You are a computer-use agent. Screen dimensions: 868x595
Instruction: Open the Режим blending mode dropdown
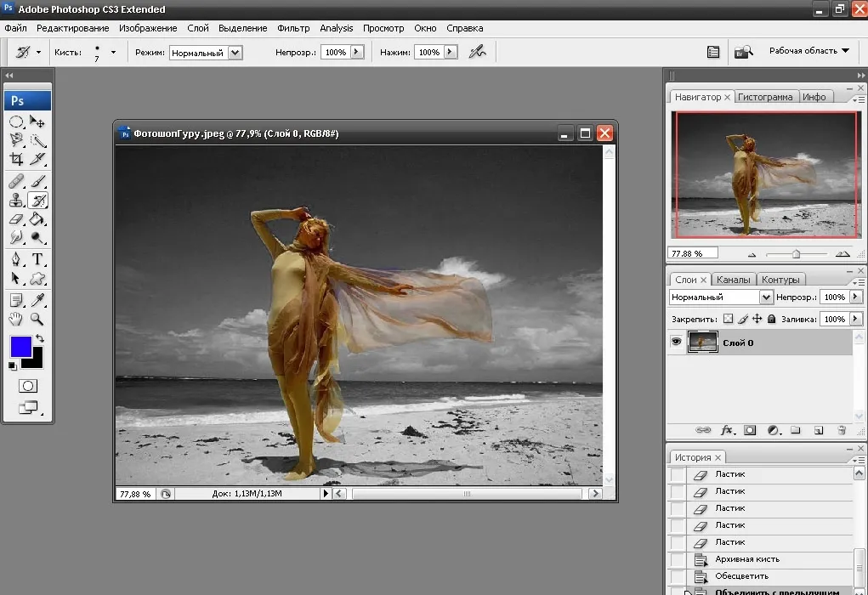(206, 53)
